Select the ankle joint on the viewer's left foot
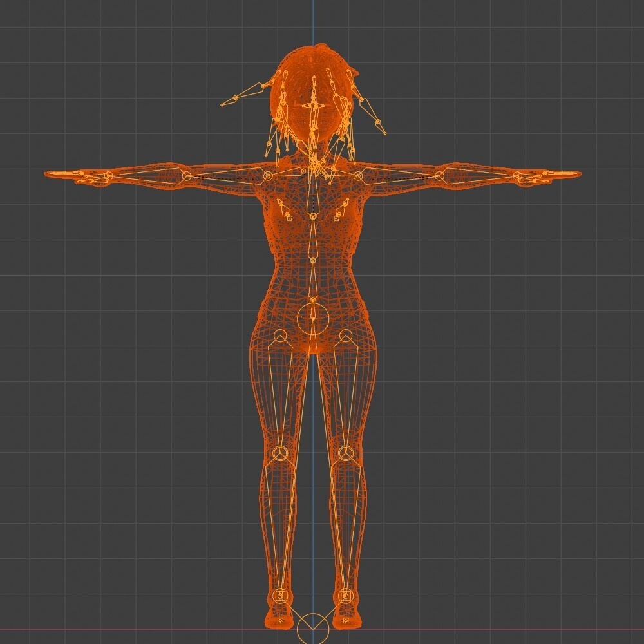The width and height of the screenshot is (644, 644). pyautogui.click(x=280, y=595)
